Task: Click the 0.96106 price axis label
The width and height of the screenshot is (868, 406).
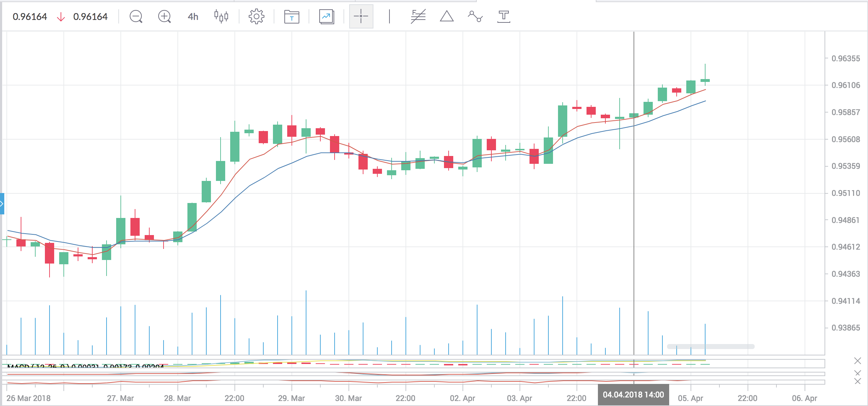Action: [x=846, y=85]
